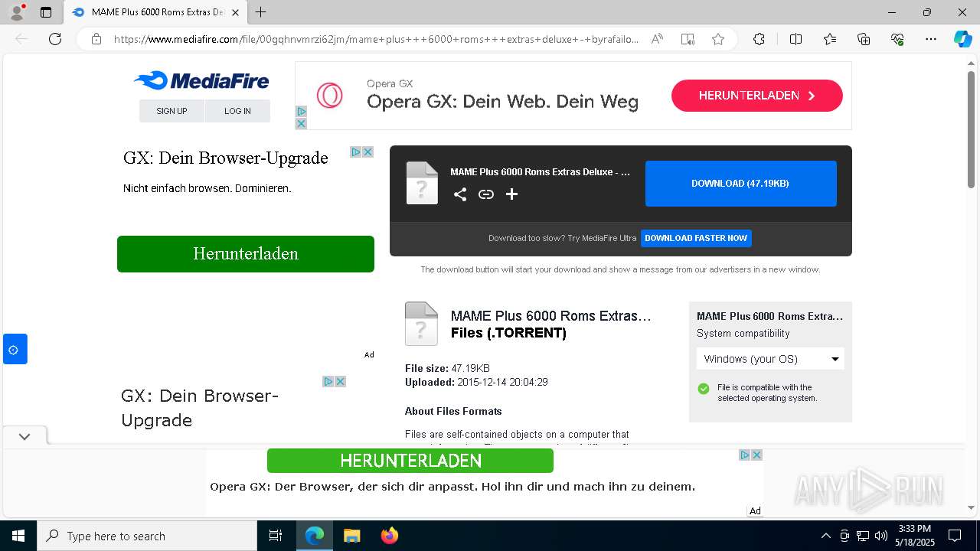Refresh the page

(x=55, y=39)
